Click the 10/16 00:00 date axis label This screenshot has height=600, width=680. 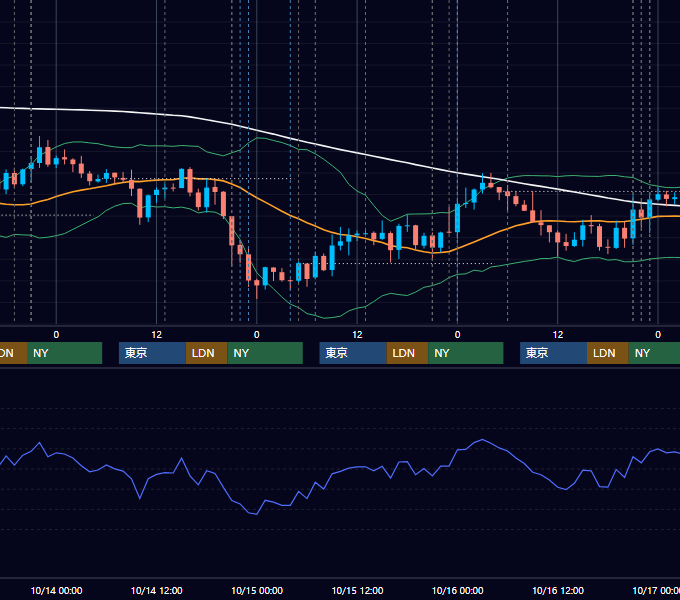point(458,590)
